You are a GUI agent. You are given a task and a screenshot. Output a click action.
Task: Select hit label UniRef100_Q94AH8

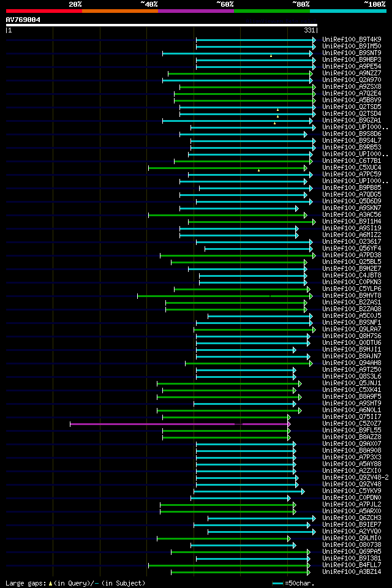352,363
